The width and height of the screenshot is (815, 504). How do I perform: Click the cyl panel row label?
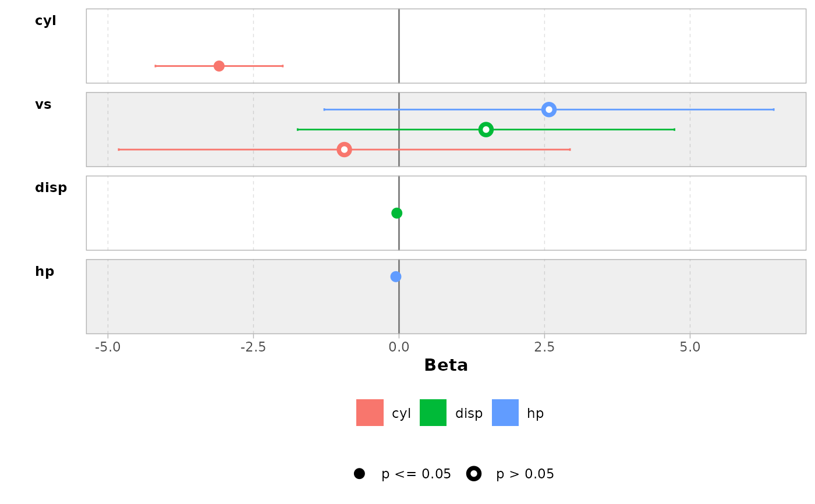45,21
